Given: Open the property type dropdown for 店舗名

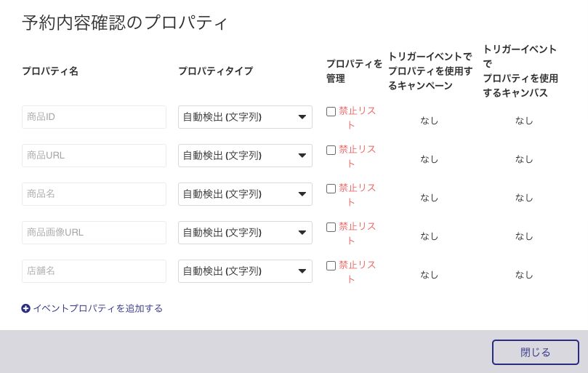Looking at the screenshot, I should [x=245, y=271].
